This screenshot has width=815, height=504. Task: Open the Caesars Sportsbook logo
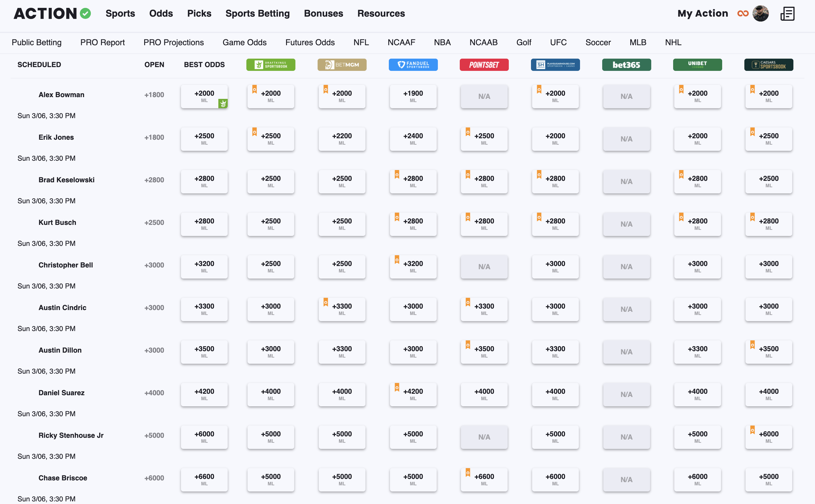coord(768,65)
